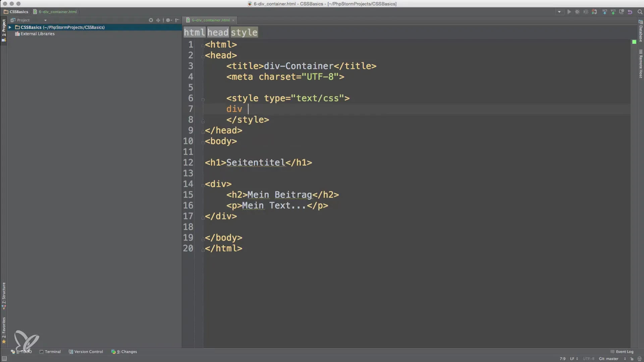Viewport: 644px width, 362px height.
Task: Click scroll from source crosshair icon
Action: click(151, 20)
